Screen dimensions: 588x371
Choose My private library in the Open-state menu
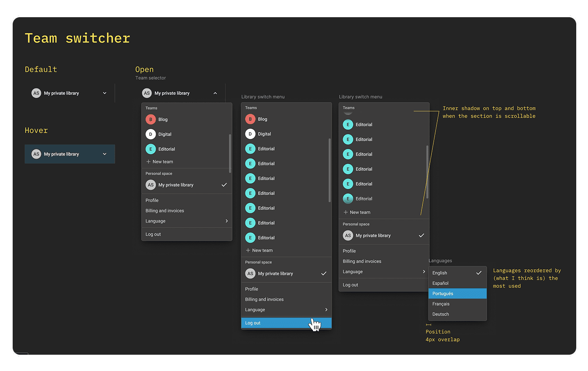point(186,185)
